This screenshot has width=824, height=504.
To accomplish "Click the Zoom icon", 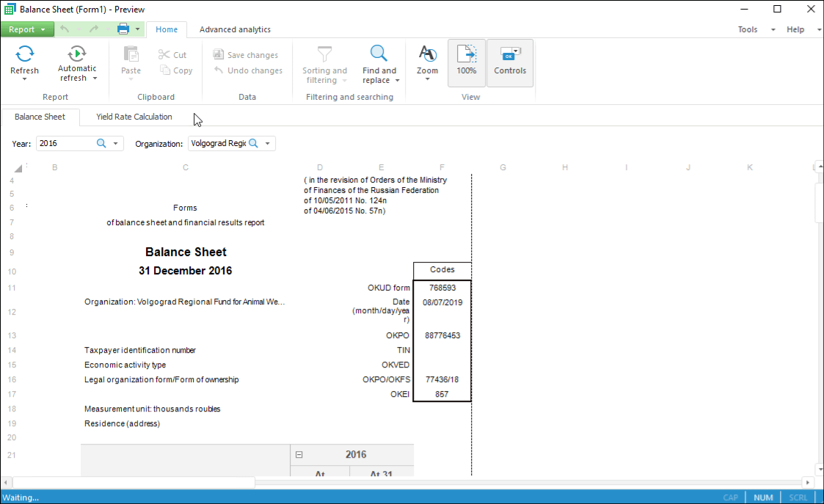I will (x=427, y=54).
